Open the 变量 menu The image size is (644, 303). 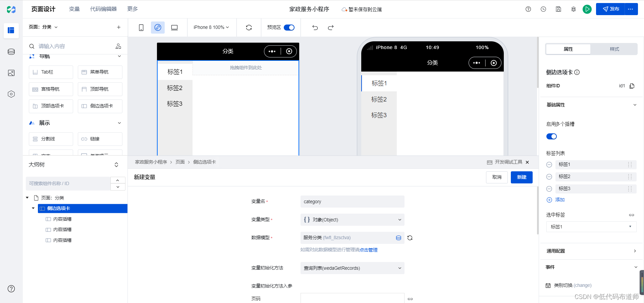[x=74, y=9]
